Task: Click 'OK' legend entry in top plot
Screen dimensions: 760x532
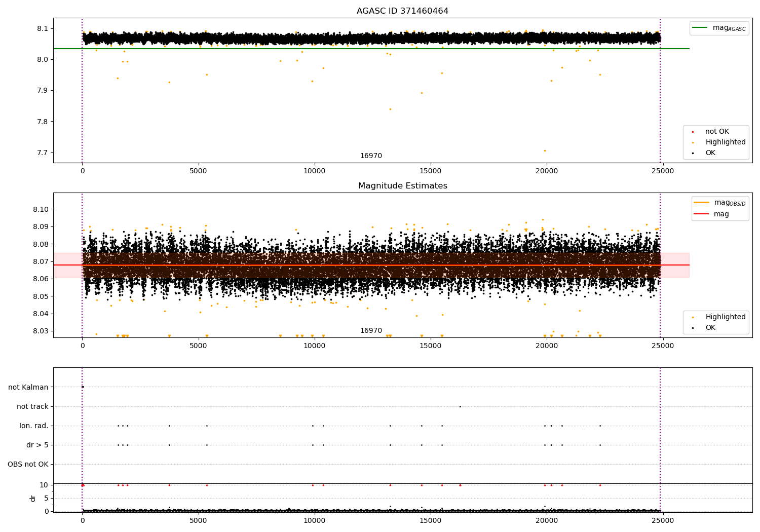Action: click(710, 153)
